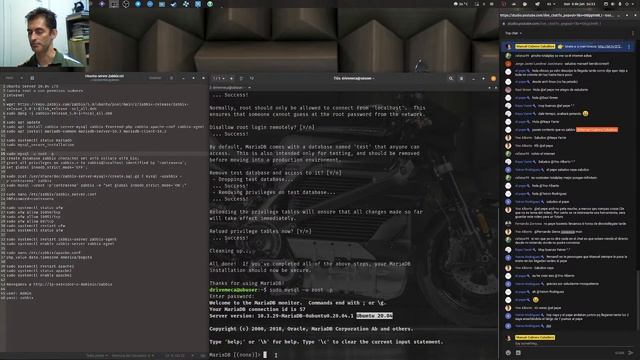Open terminal session 1/1 dropdown in Tilix

click(218, 78)
